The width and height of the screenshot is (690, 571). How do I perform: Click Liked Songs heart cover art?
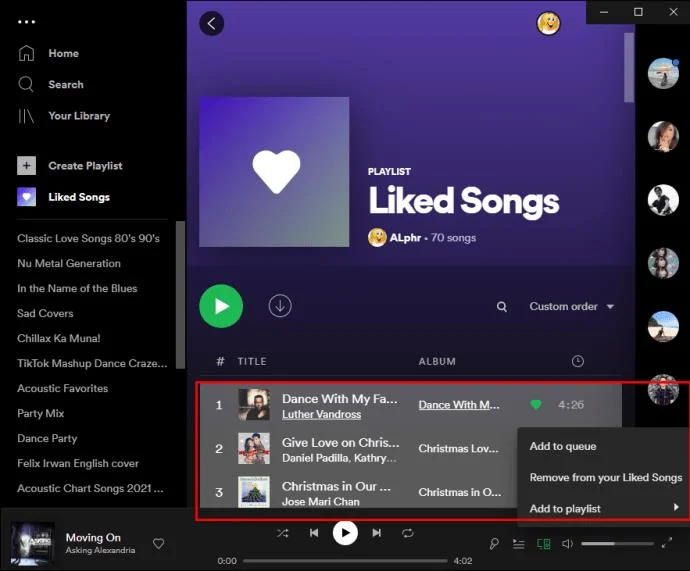275,172
